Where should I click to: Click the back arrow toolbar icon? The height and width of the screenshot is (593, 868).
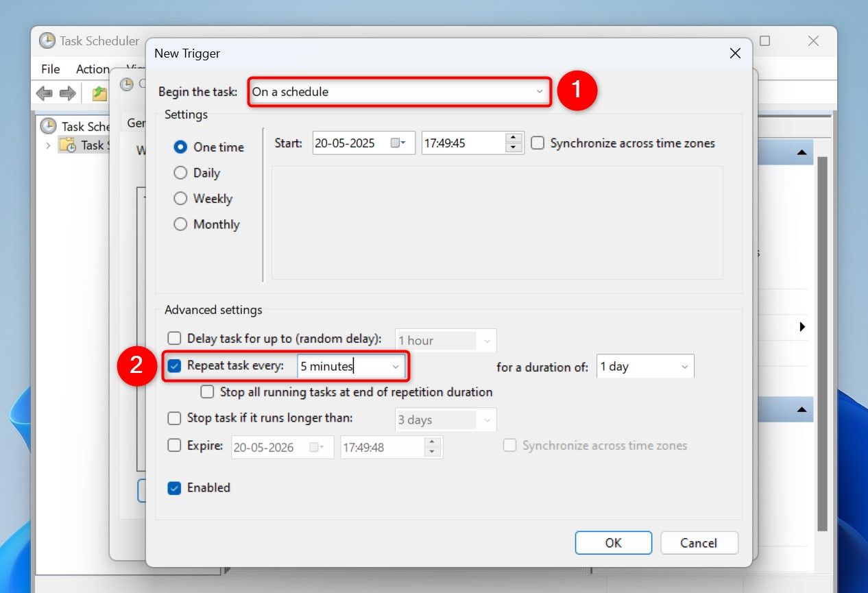44,93
